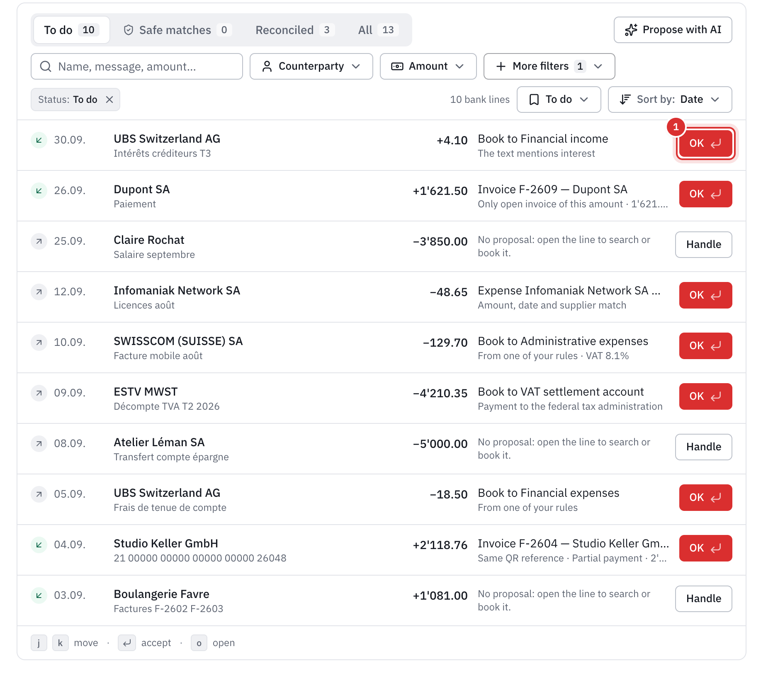Confirm the SWISSCOM administrative expenses proposal
This screenshot has height=700, width=773.
[706, 346]
